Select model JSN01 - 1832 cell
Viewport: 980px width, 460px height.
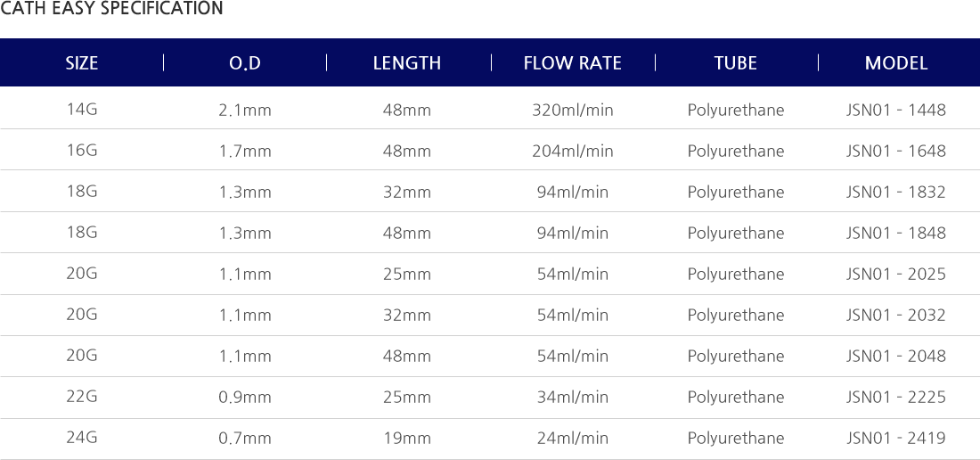(x=896, y=192)
